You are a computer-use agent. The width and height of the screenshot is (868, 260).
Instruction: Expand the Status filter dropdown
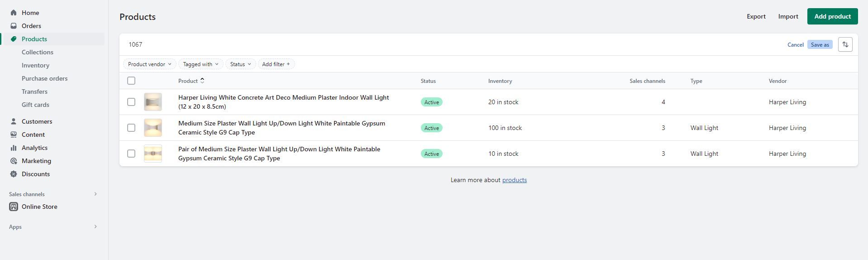pyautogui.click(x=240, y=64)
